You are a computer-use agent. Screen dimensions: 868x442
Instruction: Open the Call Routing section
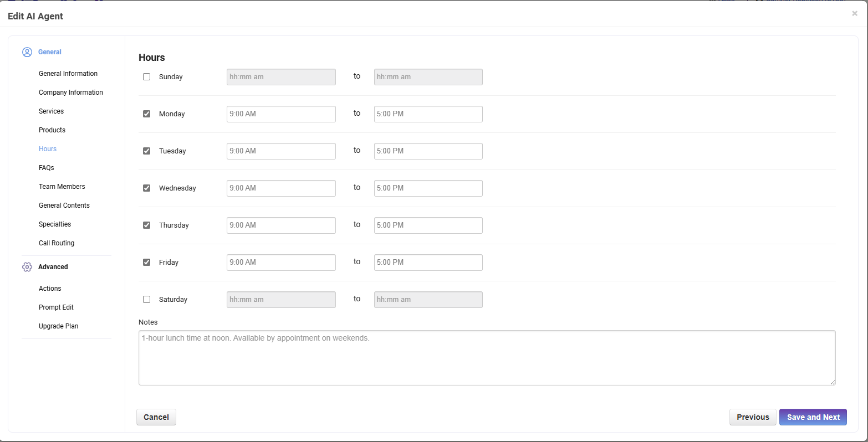pos(57,243)
